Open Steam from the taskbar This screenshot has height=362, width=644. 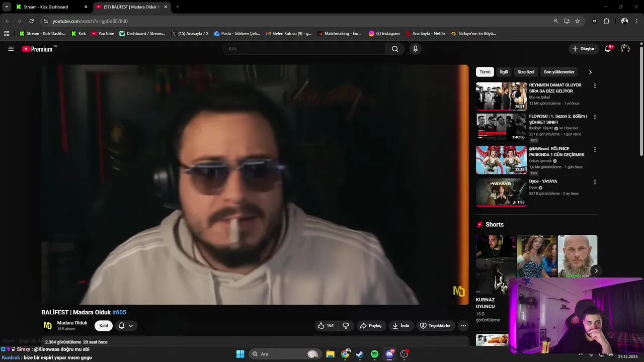point(360,354)
